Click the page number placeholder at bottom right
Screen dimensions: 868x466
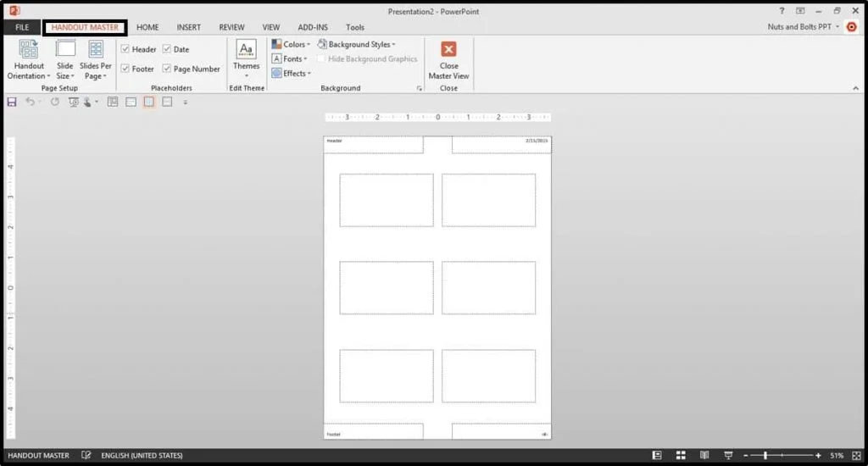click(502, 431)
